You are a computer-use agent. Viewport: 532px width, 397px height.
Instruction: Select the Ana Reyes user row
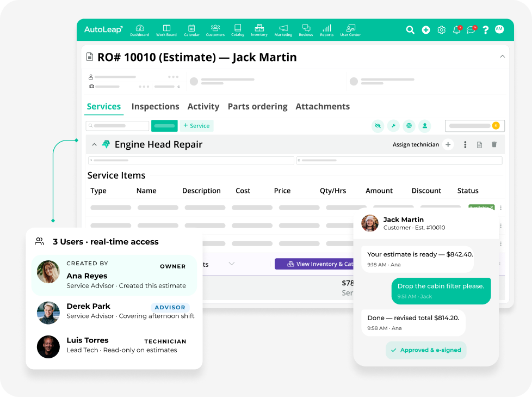114,275
